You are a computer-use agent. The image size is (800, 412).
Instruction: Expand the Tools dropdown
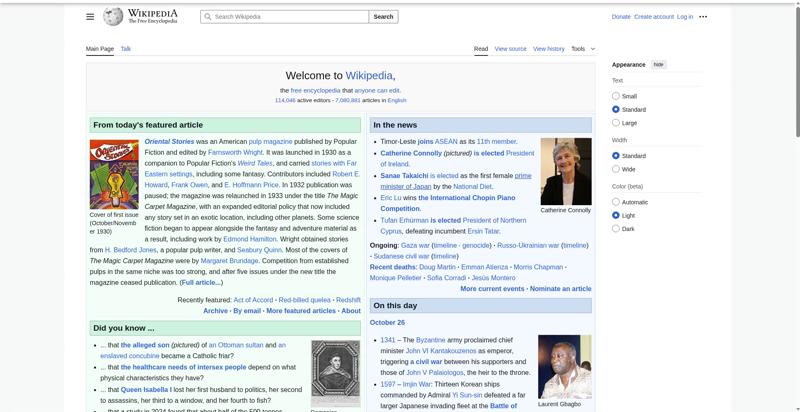click(x=582, y=48)
